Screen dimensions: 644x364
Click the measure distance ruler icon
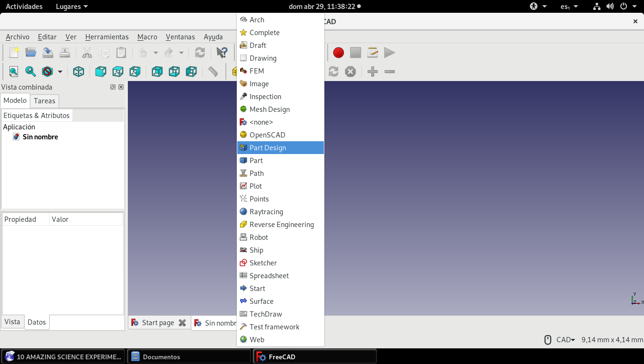tap(213, 72)
